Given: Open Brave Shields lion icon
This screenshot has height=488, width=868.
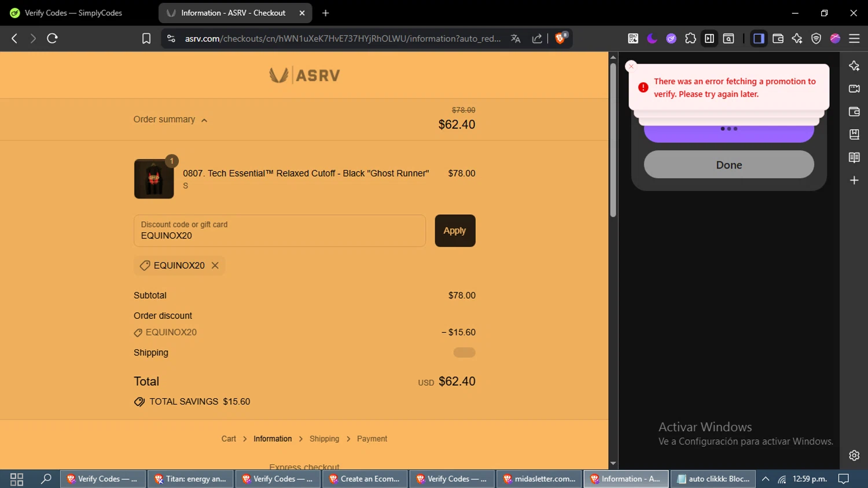Looking at the screenshot, I should [560, 38].
